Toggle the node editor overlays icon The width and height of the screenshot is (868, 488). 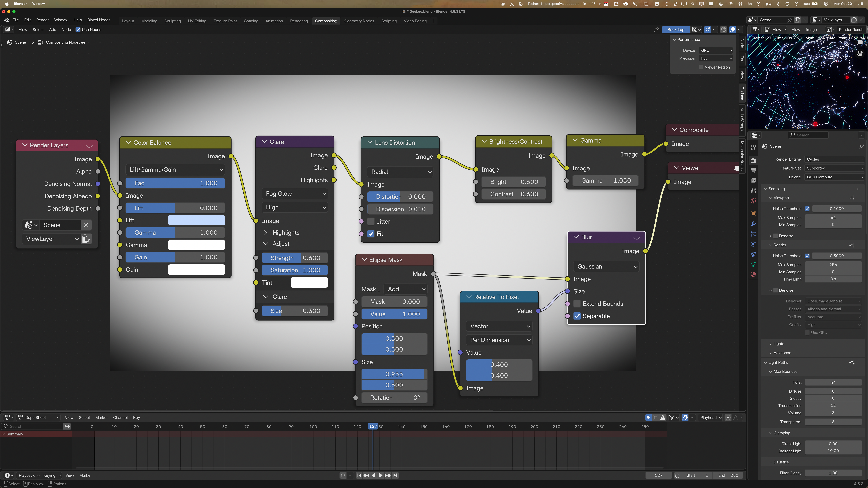[x=732, y=30]
